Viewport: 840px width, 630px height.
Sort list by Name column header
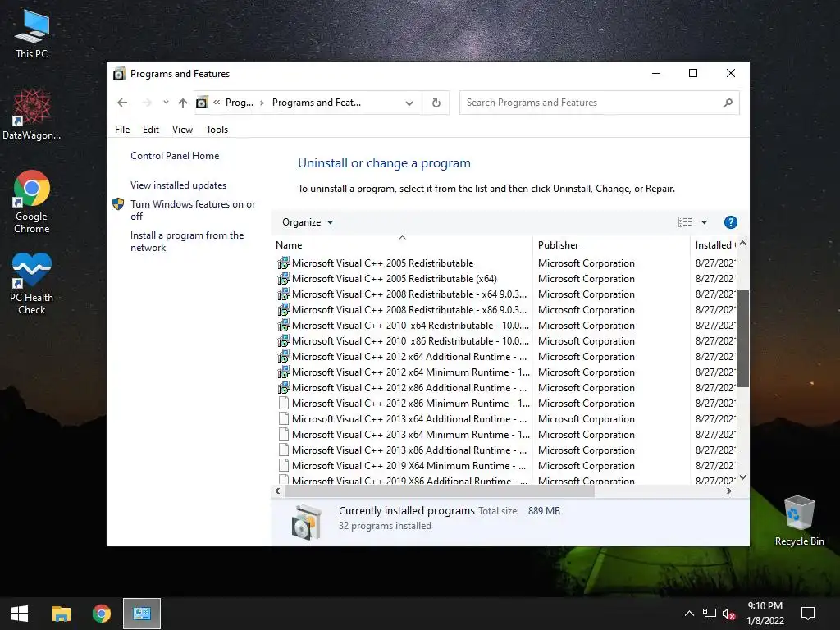(402, 244)
